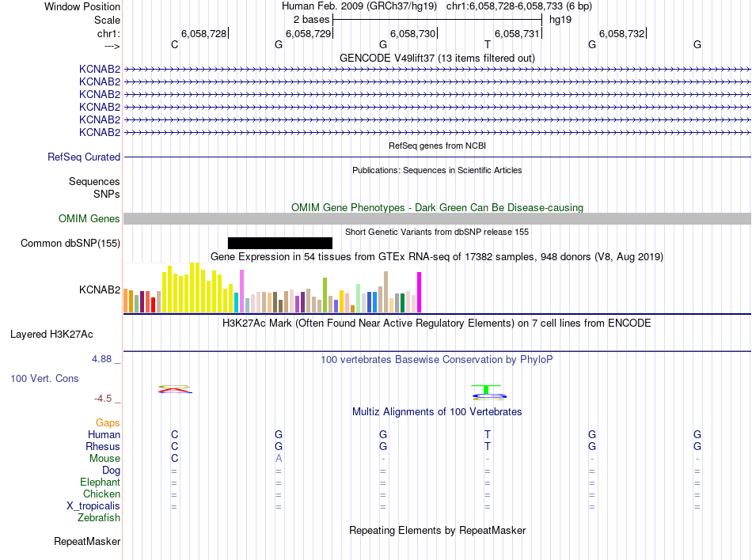This screenshot has height=560, width=752.
Task: Click the RefSeq Curated intron line
Action: click(x=438, y=157)
